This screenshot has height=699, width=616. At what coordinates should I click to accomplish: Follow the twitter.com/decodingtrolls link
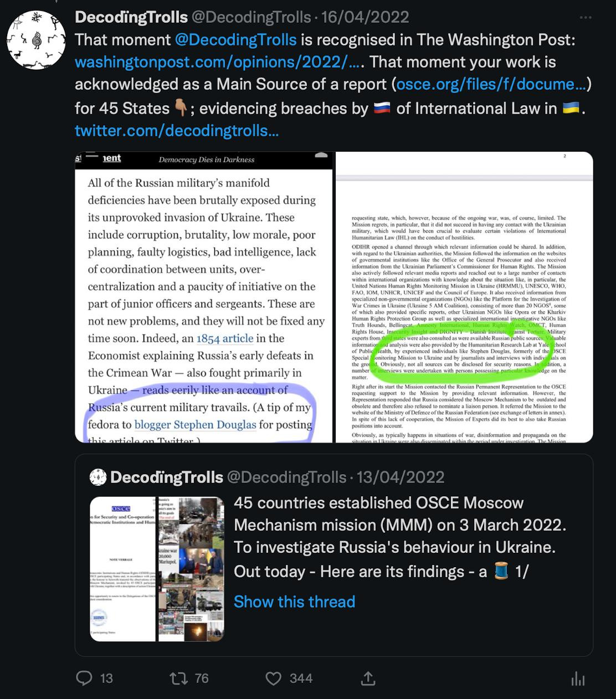coord(177,131)
